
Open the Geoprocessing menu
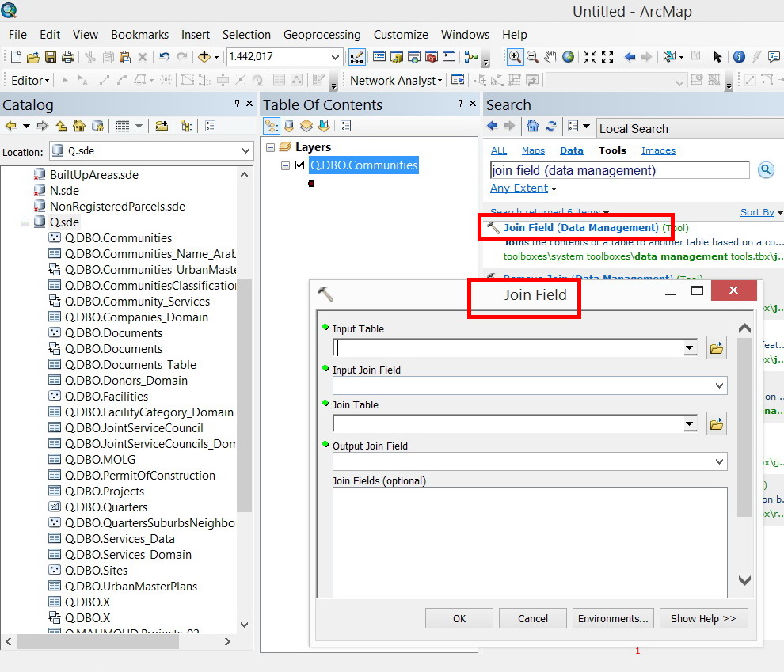click(x=322, y=35)
